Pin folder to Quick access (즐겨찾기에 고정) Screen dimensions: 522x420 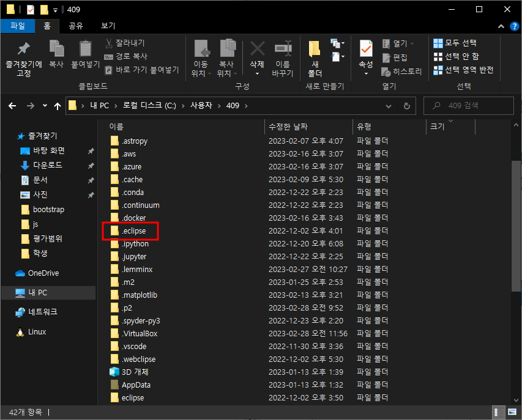click(x=24, y=59)
